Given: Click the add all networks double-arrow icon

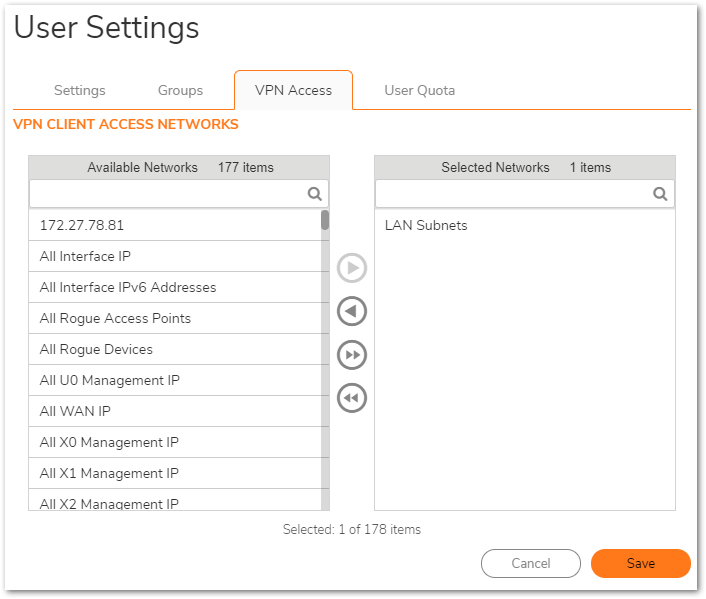Looking at the screenshot, I should (x=352, y=355).
